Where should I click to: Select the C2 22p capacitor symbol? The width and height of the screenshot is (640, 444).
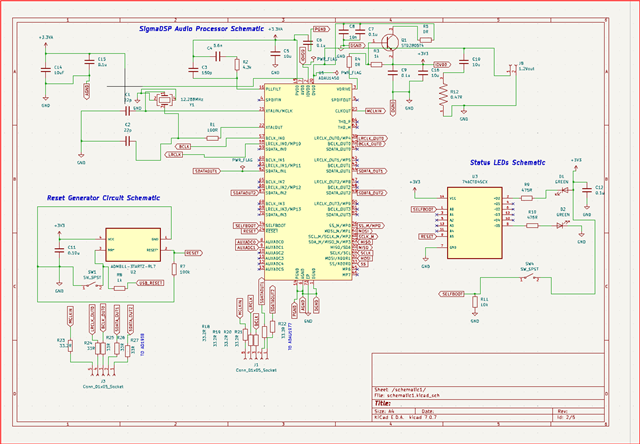point(127,141)
